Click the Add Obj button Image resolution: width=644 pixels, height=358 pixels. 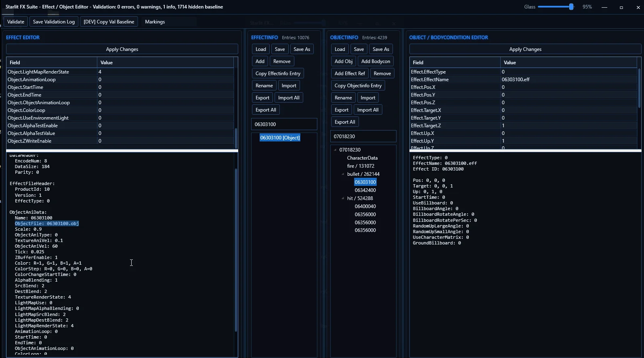[344, 61]
